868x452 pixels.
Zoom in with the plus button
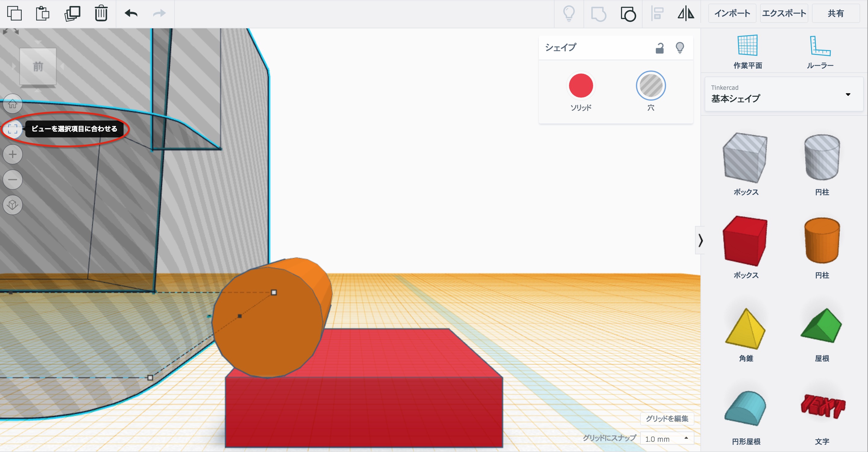tap(13, 154)
